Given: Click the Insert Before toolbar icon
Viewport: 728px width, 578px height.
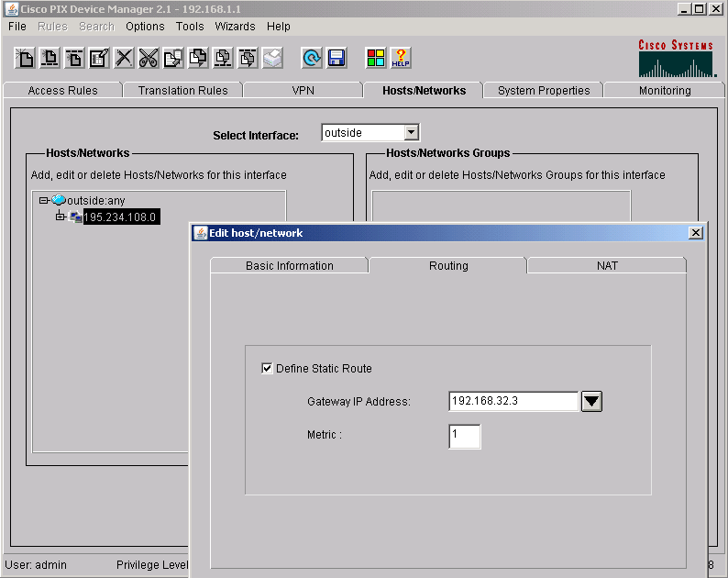Looking at the screenshot, I should [50, 58].
